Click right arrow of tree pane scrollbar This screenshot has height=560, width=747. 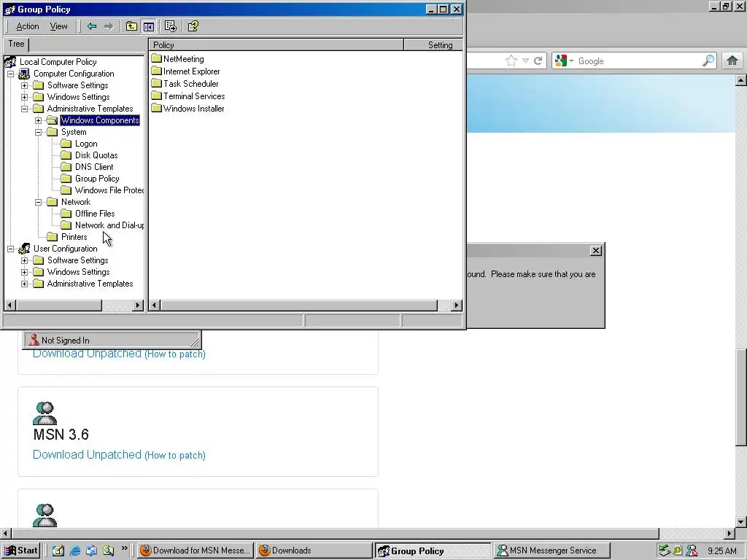(x=138, y=306)
